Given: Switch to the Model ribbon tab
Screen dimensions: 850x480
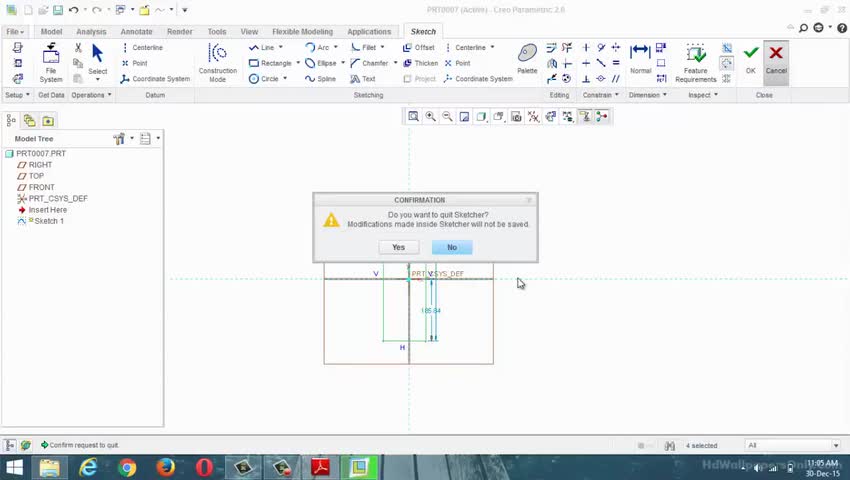Looking at the screenshot, I should click(51, 31).
